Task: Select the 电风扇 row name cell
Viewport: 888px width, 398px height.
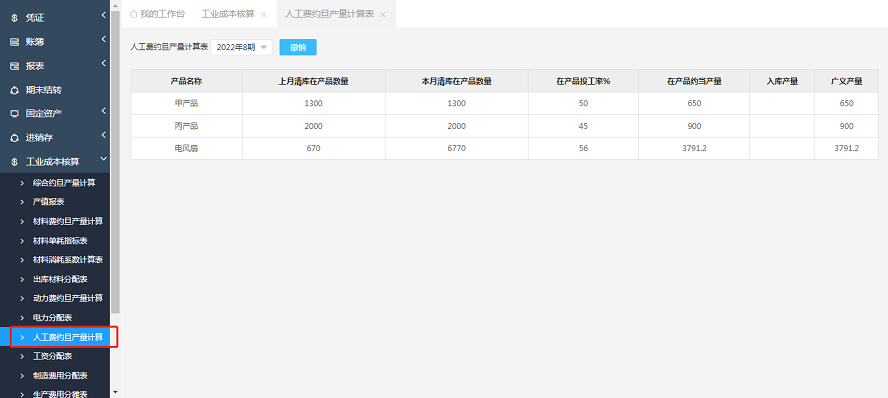Action: coord(186,148)
